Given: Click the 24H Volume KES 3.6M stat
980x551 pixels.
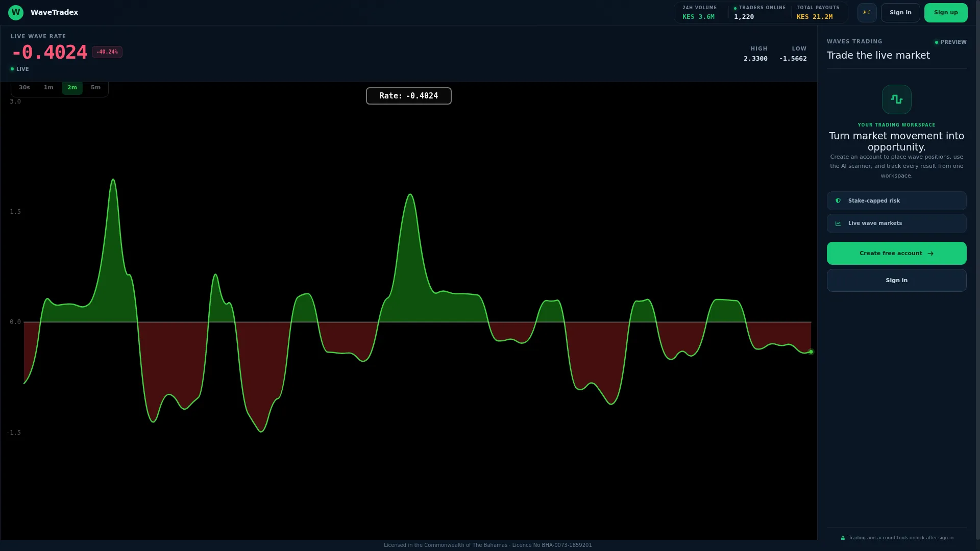Looking at the screenshot, I should [699, 12].
